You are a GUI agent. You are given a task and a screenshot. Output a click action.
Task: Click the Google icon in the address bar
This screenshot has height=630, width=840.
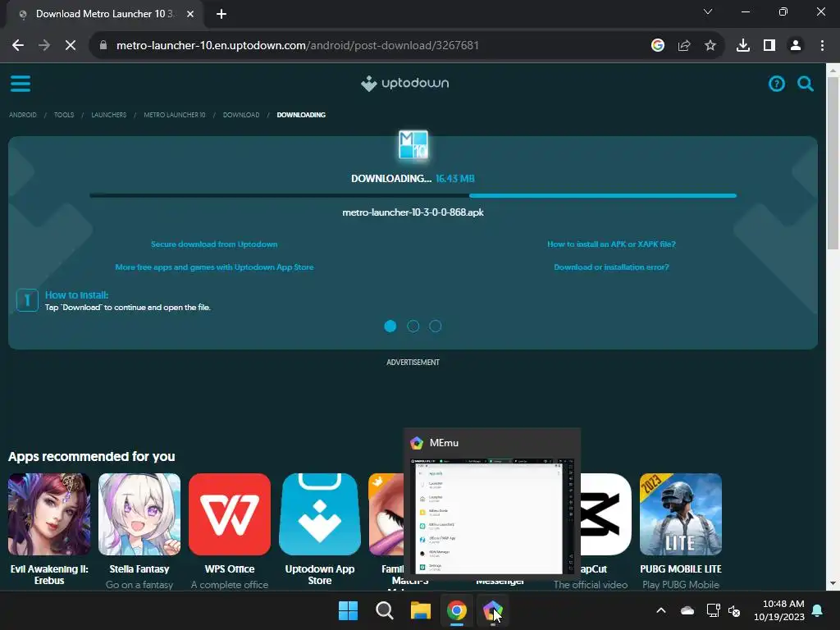[x=657, y=46]
